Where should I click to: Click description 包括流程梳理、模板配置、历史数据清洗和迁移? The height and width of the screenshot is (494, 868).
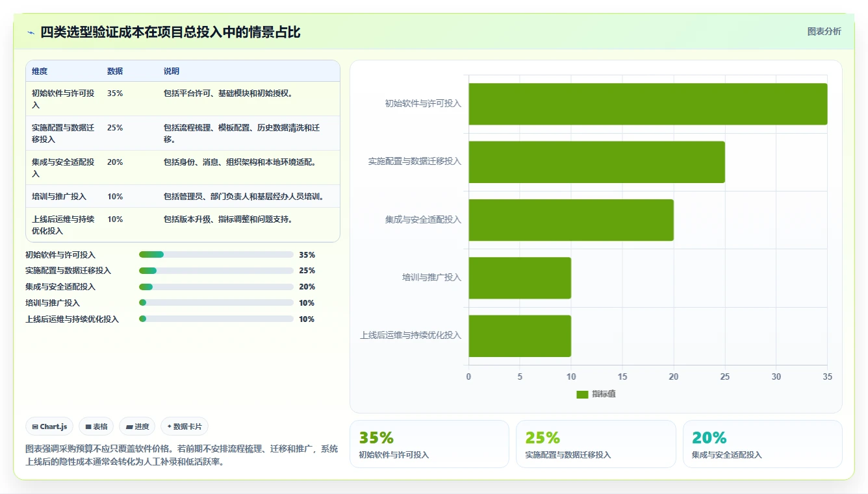[242, 133]
